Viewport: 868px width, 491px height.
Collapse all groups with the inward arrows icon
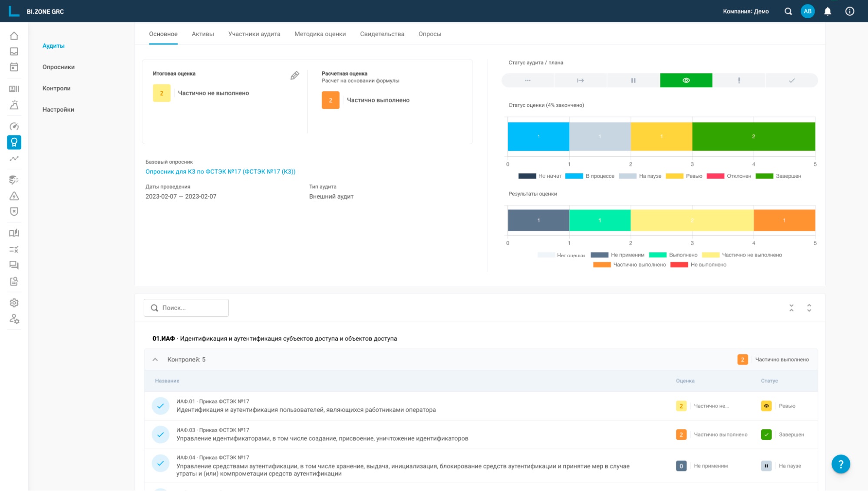[791, 308]
